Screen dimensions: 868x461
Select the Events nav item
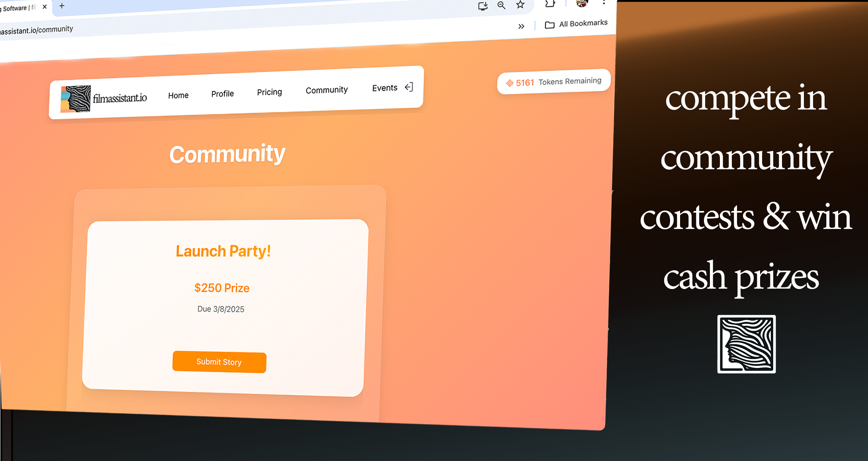tap(385, 88)
